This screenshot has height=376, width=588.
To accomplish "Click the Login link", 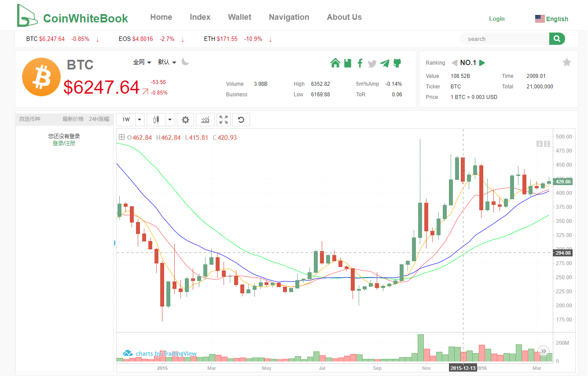I will pyautogui.click(x=497, y=18).
